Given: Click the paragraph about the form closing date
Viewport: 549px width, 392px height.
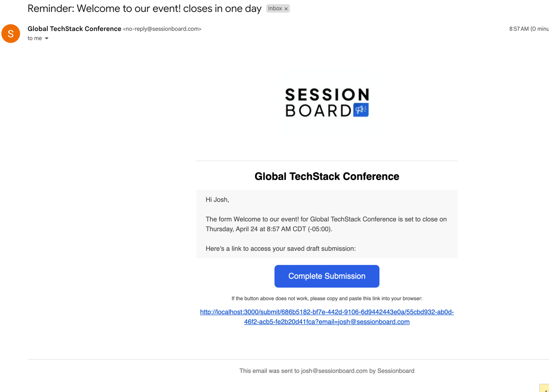Looking at the screenshot, I should pyautogui.click(x=326, y=224).
